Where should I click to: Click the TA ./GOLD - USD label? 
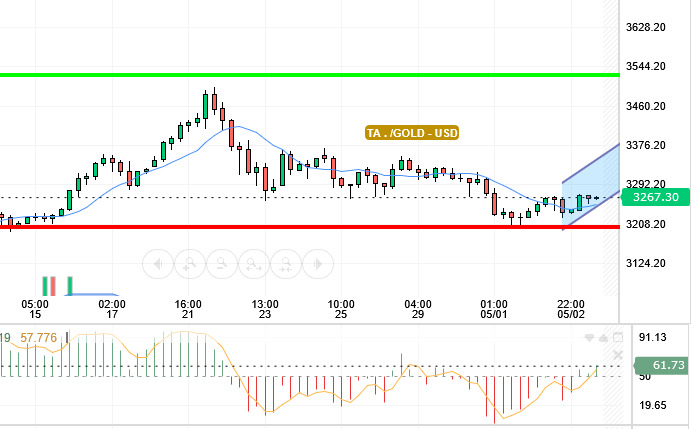pyautogui.click(x=412, y=133)
